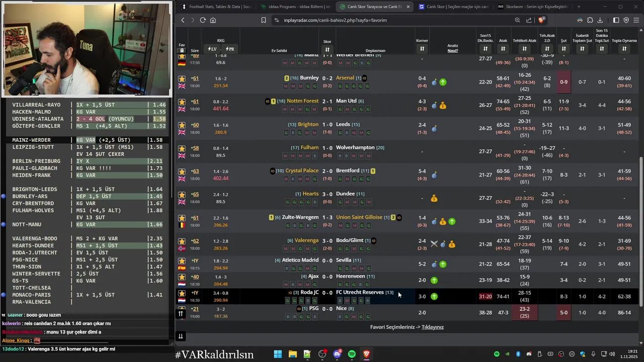This screenshot has width=644, height=362.
Task: Click IO badge next to Bodo/Glimt
Action: tap(373, 240)
